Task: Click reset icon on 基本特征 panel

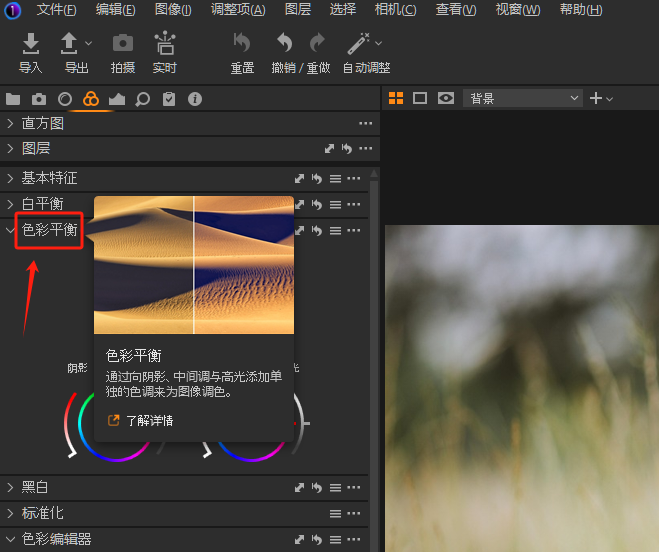Action: (x=316, y=179)
